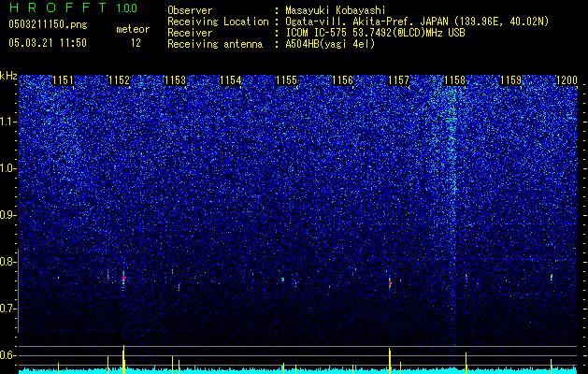This screenshot has width=588, height=374.
Task: Select the file name 0503211150.png
Action: pyautogui.click(x=48, y=25)
